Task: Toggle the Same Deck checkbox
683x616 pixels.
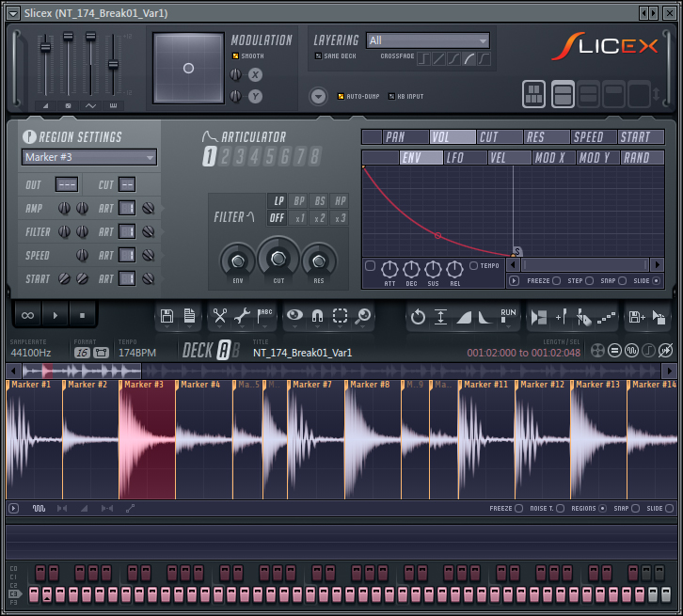Action: (x=318, y=55)
